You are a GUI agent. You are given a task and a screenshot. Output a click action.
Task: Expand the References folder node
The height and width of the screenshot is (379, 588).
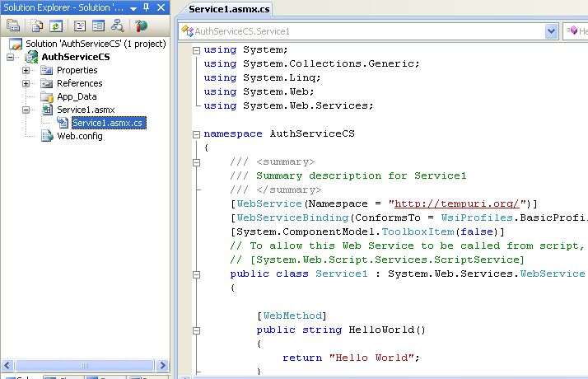coord(26,83)
